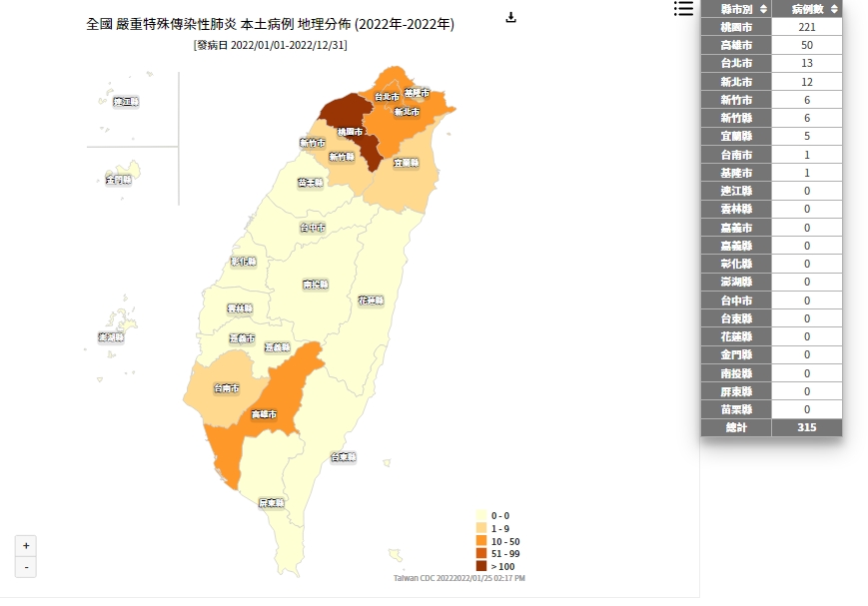Open the list menu icon beside the table
The width and height of the screenshot is (868, 606).
pyautogui.click(x=683, y=9)
